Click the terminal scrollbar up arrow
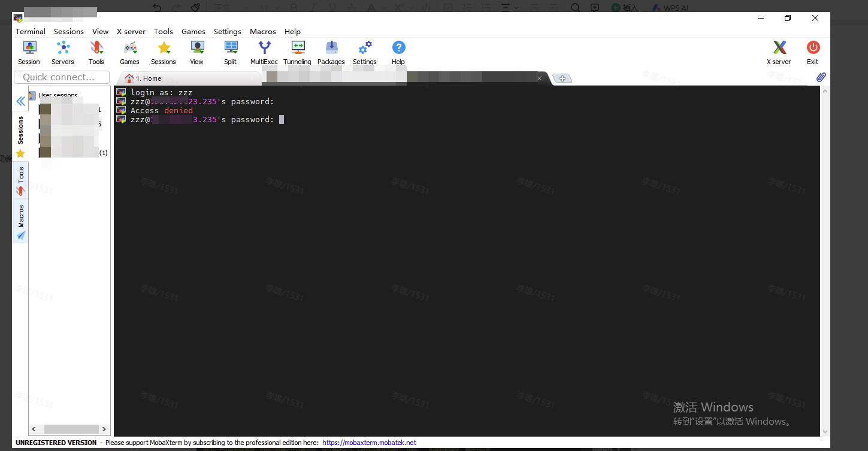This screenshot has width=868, height=451. click(825, 91)
